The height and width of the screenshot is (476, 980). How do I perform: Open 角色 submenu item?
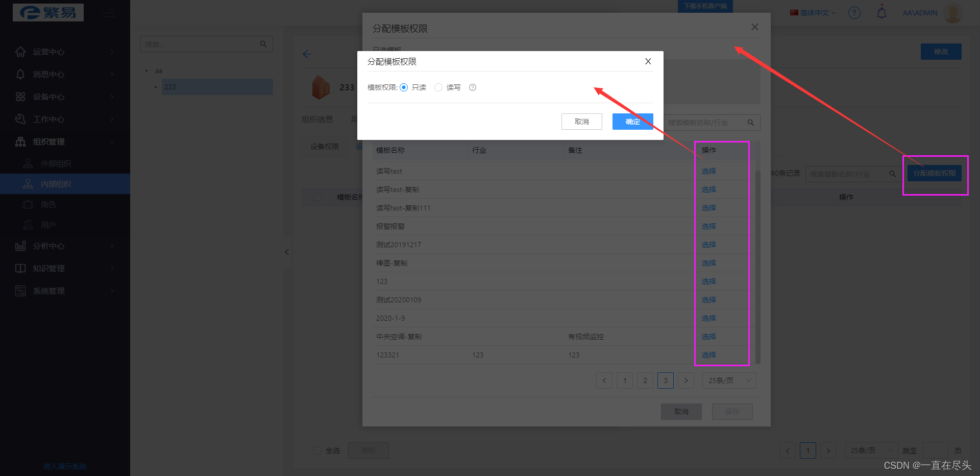(65, 204)
